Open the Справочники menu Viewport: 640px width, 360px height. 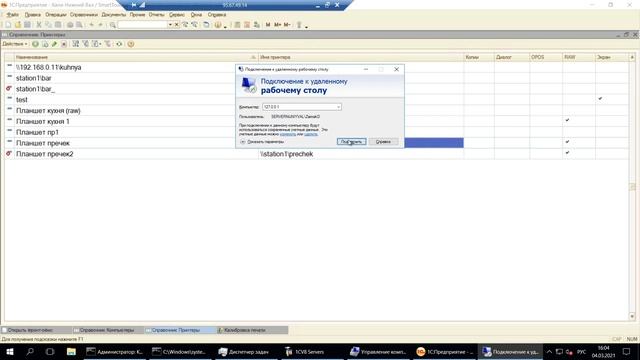pyautogui.click(x=84, y=15)
